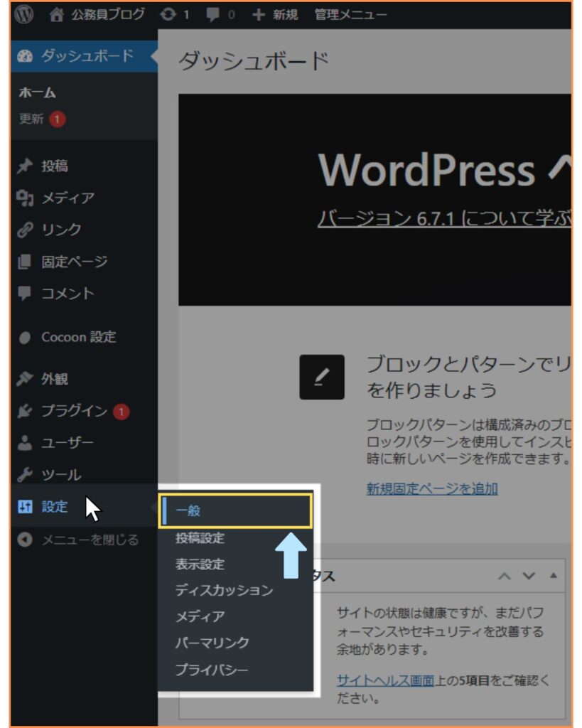The width and height of the screenshot is (582, 728).
Task: Click the media icon beside メディア in the sidebar
Action: (x=25, y=198)
